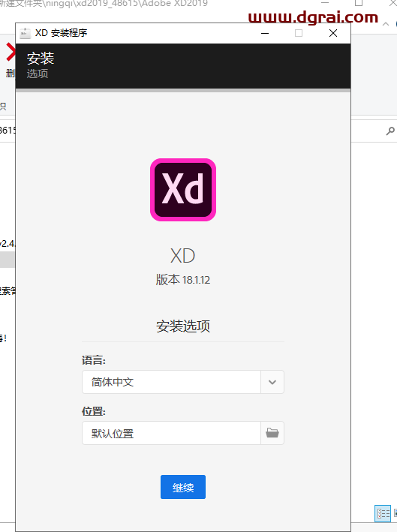
Task: Click the installer icon in the XD 安装程序 title bar
Action: (25, 33)
